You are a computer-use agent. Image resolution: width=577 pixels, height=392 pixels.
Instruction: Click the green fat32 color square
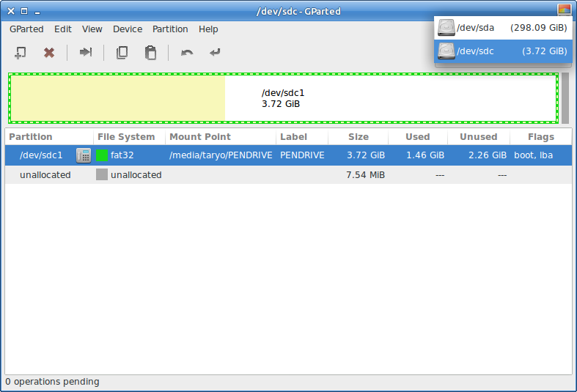102,155
